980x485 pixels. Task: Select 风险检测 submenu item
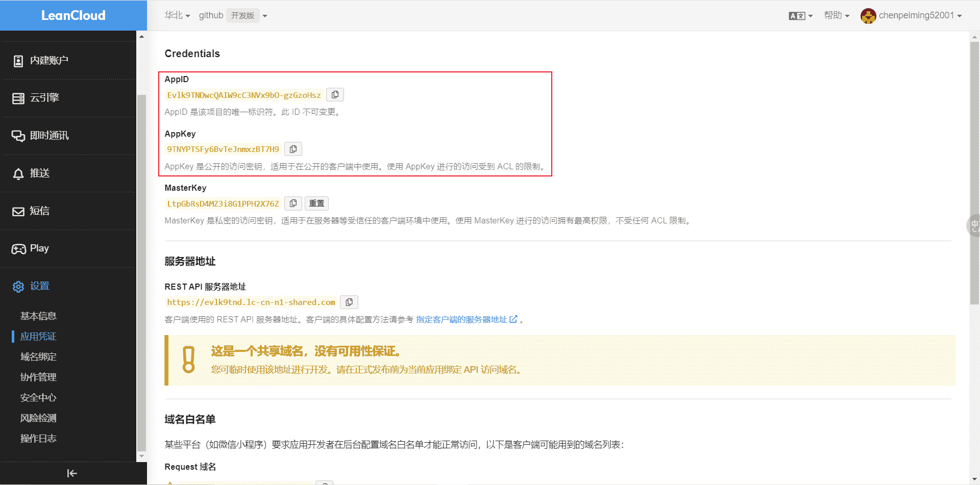click(x=38, y=418)
